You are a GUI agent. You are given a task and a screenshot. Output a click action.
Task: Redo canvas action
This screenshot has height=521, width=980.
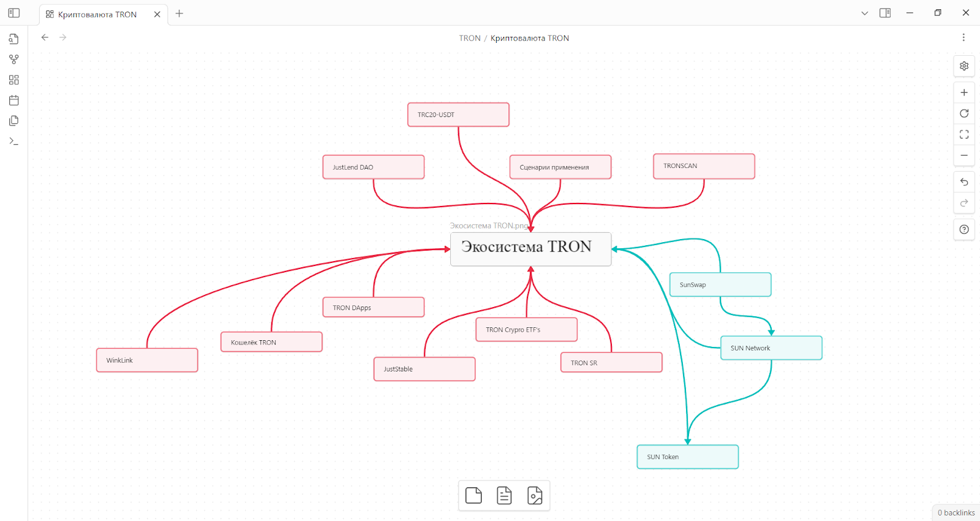coord(964,203)
